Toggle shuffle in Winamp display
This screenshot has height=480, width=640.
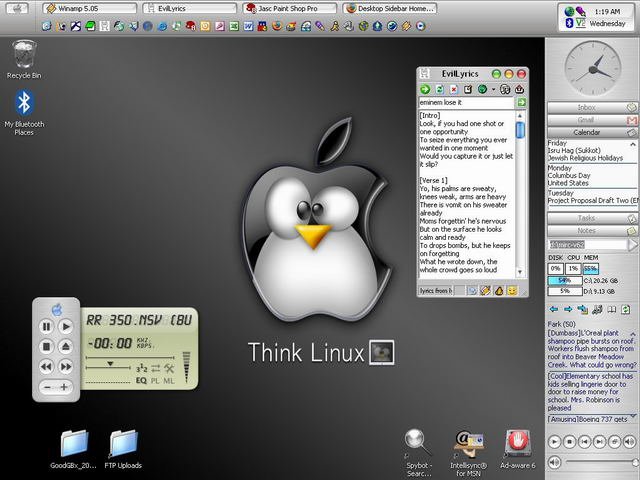(x=142, y=369)
